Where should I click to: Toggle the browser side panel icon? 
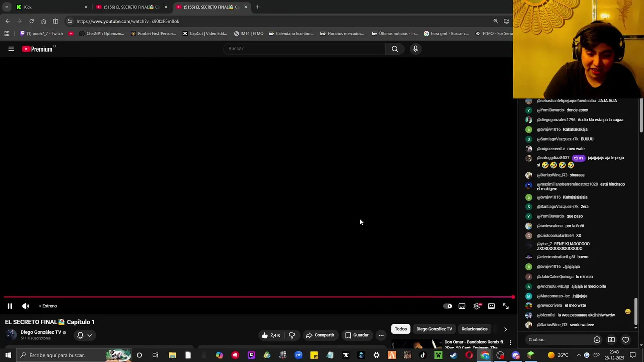coord(55,21)
